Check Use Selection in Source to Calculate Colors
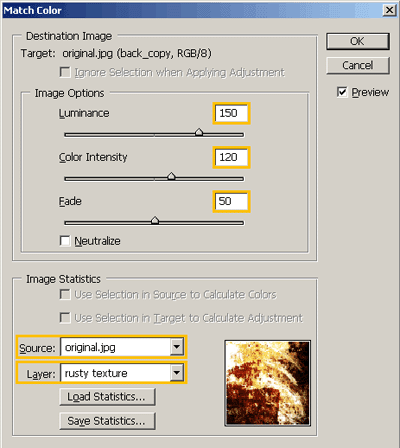This screenshot has height=448, width=400. pyautogui.click(x=65, y=294)
